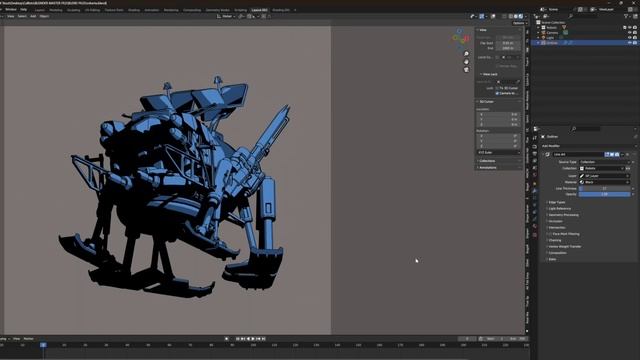Click the Robots collection field in modifier
Screen dimensions: 640x360
(602, 168)
